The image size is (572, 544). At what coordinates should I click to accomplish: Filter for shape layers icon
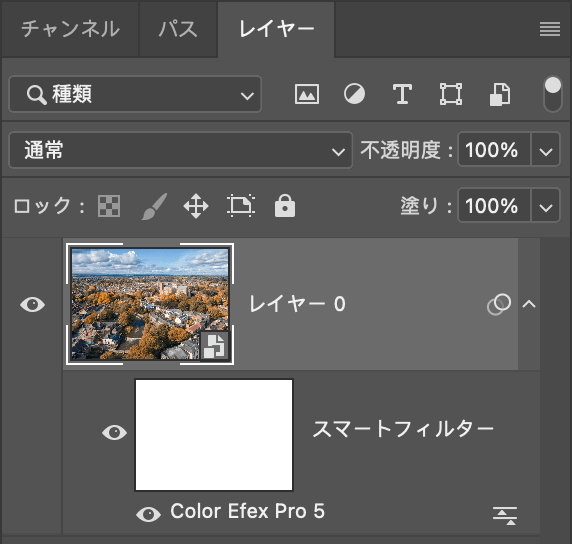[x=451, y=94]
